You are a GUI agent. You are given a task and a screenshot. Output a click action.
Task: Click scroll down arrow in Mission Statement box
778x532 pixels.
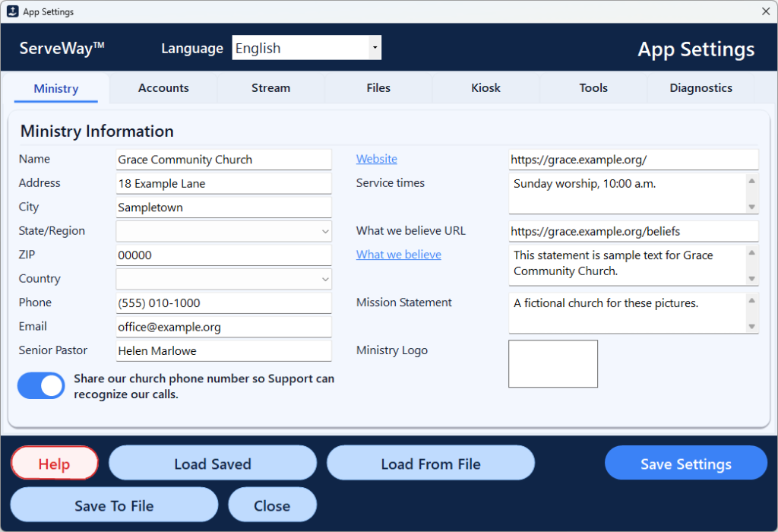click(752, 327)
